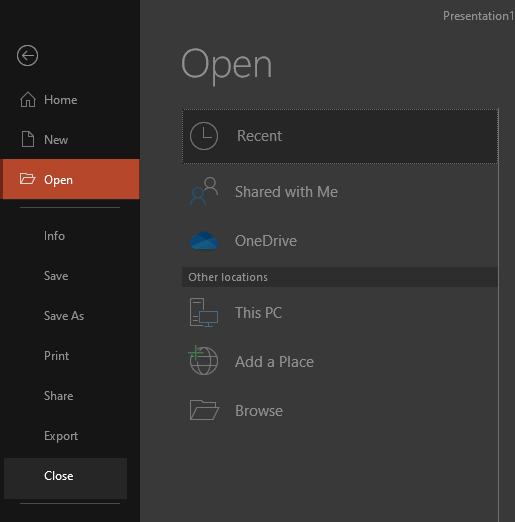
Task: Click the Shared with Me people icon
Action: point(204,191)
